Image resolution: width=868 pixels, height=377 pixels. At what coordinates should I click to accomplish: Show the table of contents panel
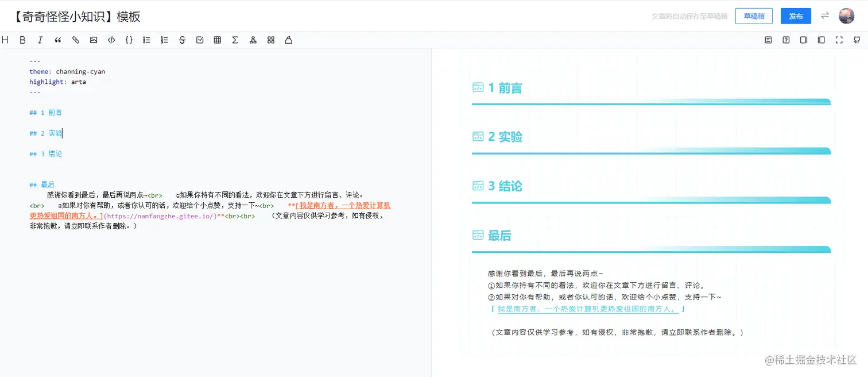click(768, 40)
